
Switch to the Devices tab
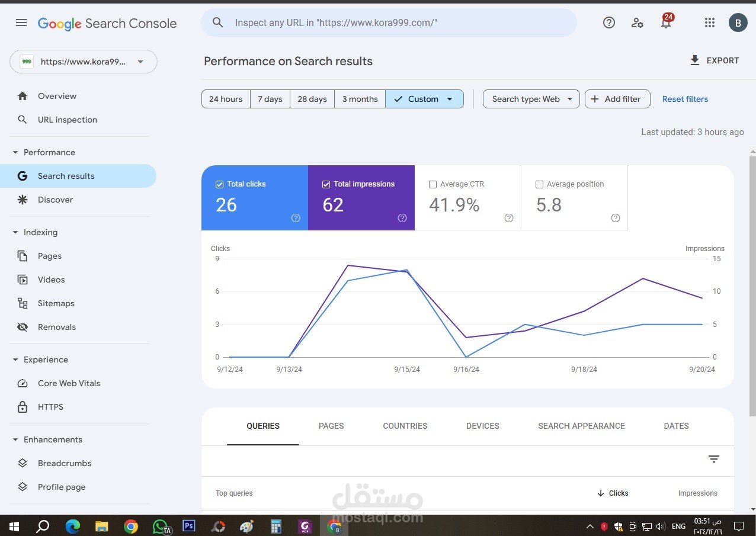tap(483, 426)
